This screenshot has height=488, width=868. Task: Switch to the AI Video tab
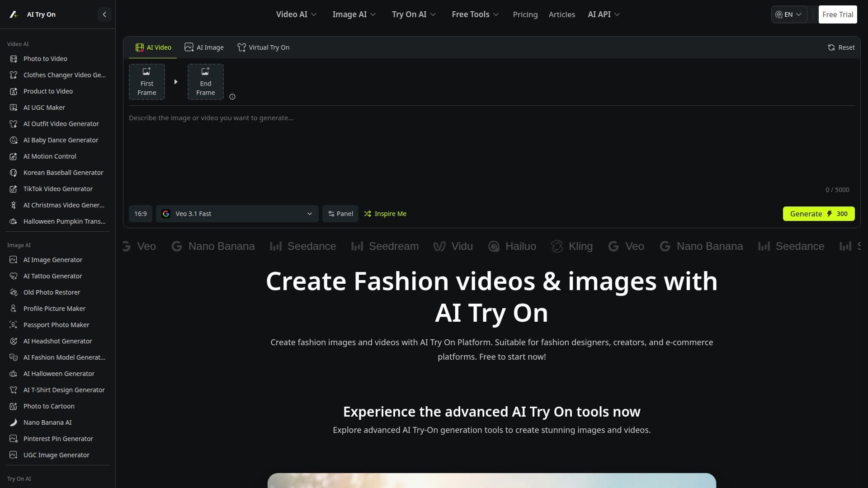(153, 47)
